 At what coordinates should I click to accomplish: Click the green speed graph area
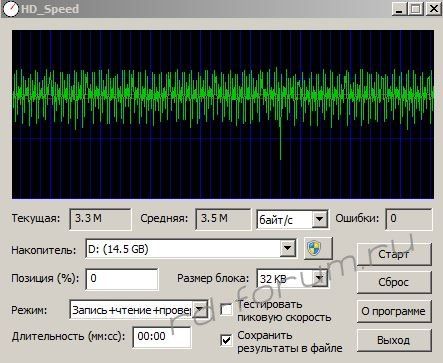[x=223, y=114]
